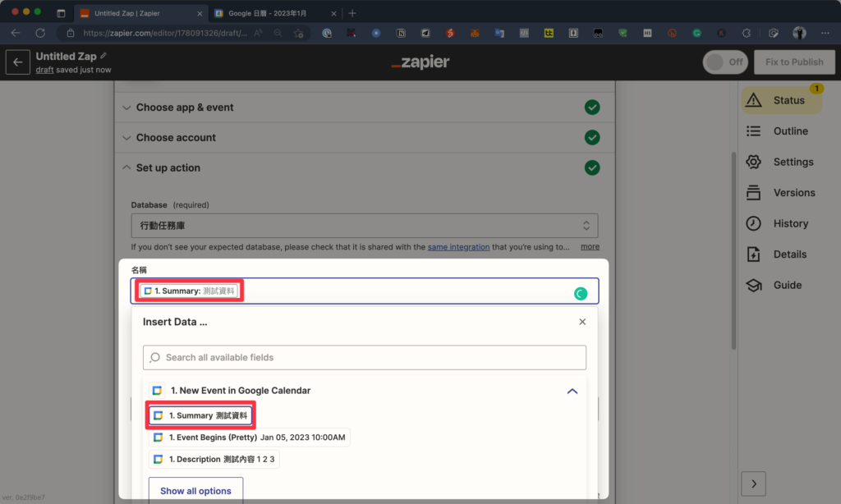Click the Google Calendar icon beside New Event header
Image resolution: width=841 pixels, height=504 pixels.
click(x=157, y=391)
